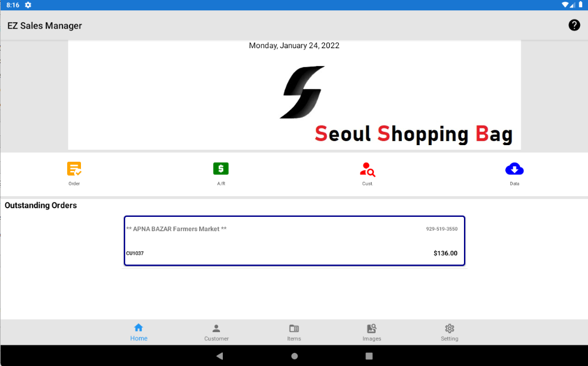
Task: Open the help question mark icon
Action: [x=574, y=25]
